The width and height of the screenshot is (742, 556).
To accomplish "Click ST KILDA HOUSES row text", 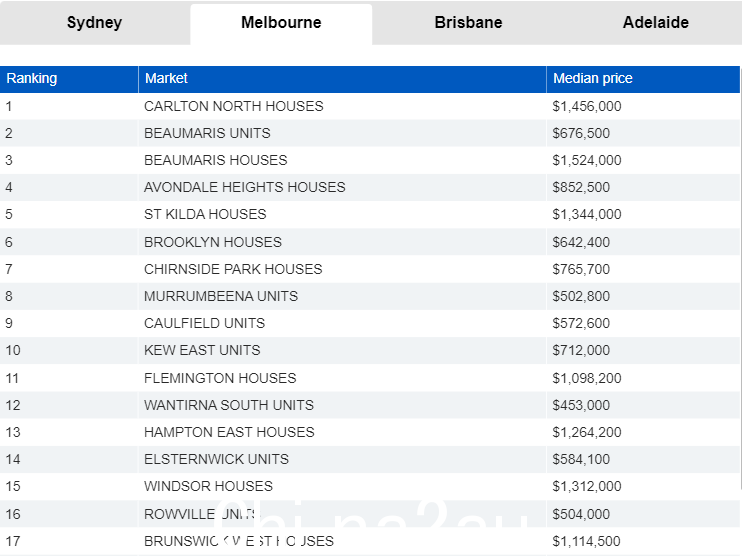I will tap(205, 214).
